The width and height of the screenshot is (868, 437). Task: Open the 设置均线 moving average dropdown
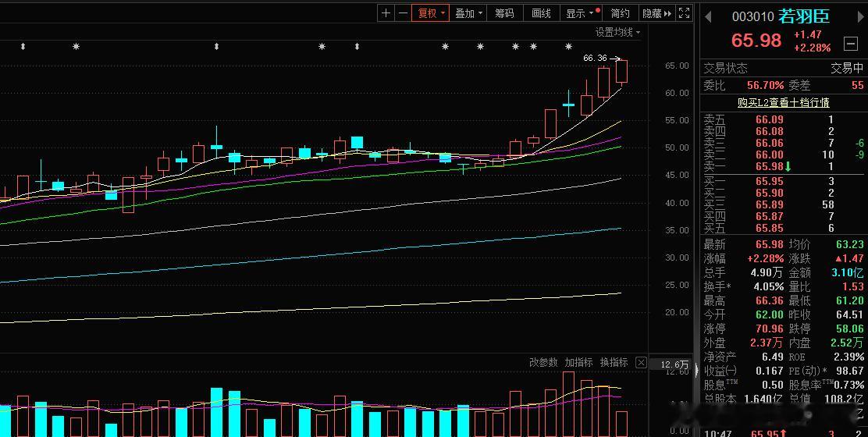[x=617, y=32]
